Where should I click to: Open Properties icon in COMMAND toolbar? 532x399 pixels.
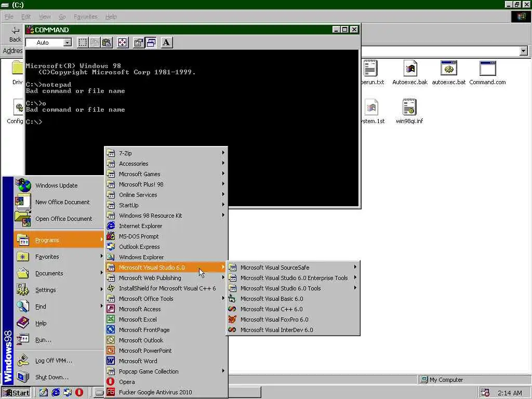click(138, 43)
